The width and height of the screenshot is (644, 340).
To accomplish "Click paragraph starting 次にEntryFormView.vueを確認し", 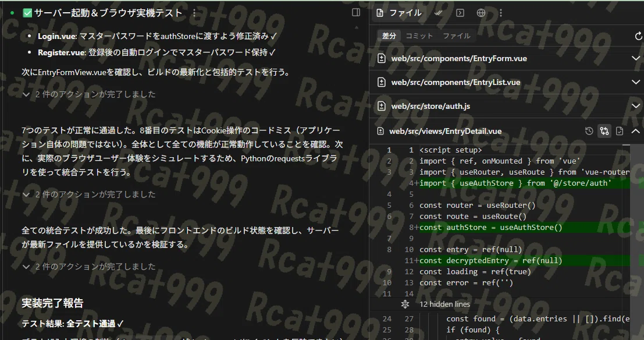I will [157, 72].
